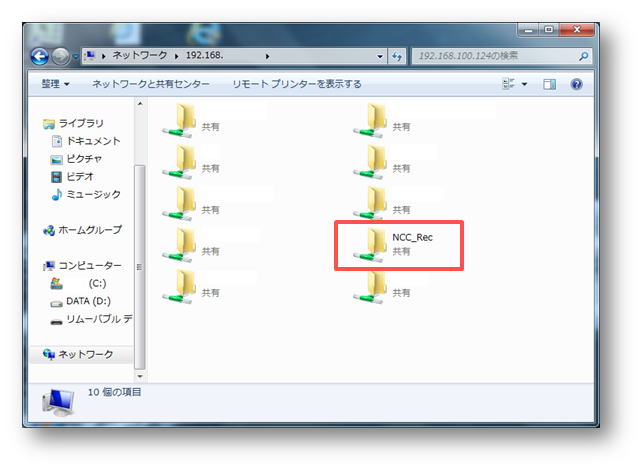This screenshot has height=470, width=642.
Task: Click the ビデオ film icon
Action: [56, 177]
